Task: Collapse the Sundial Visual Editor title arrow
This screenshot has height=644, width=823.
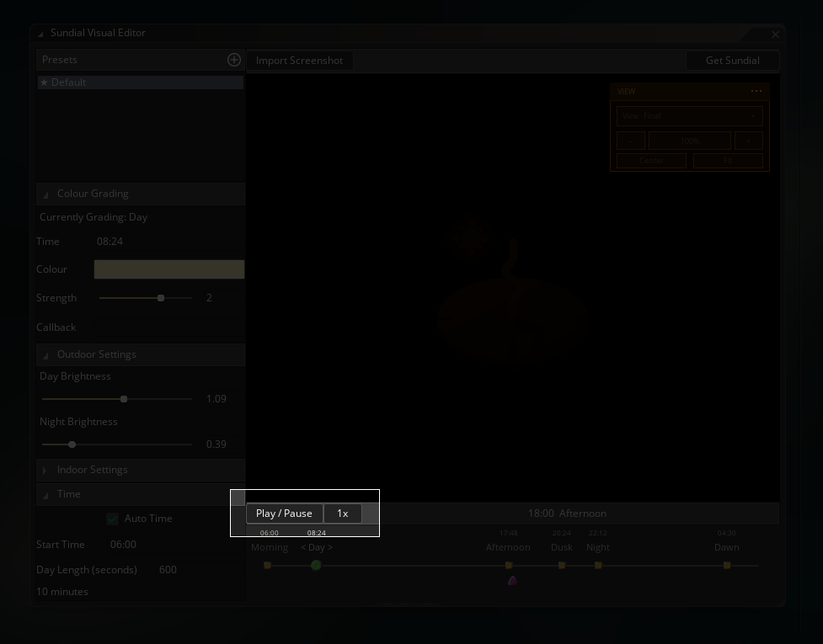Action: (40, 34)
